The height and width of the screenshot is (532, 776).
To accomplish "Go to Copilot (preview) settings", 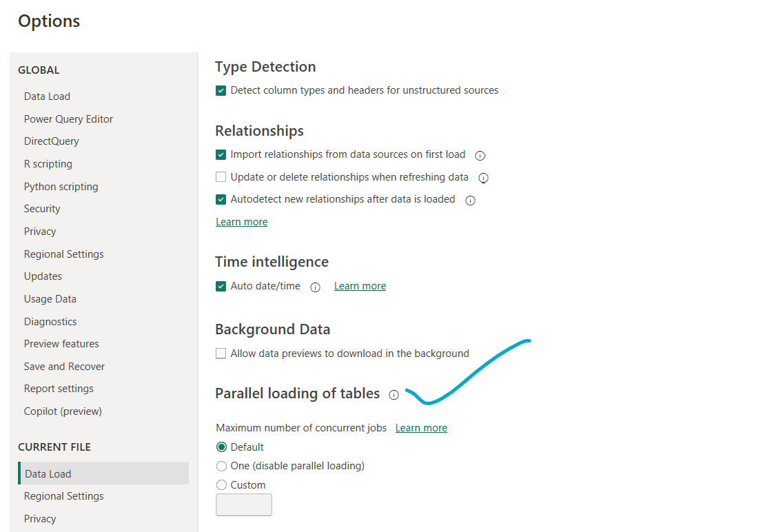I will click(63, 411).
